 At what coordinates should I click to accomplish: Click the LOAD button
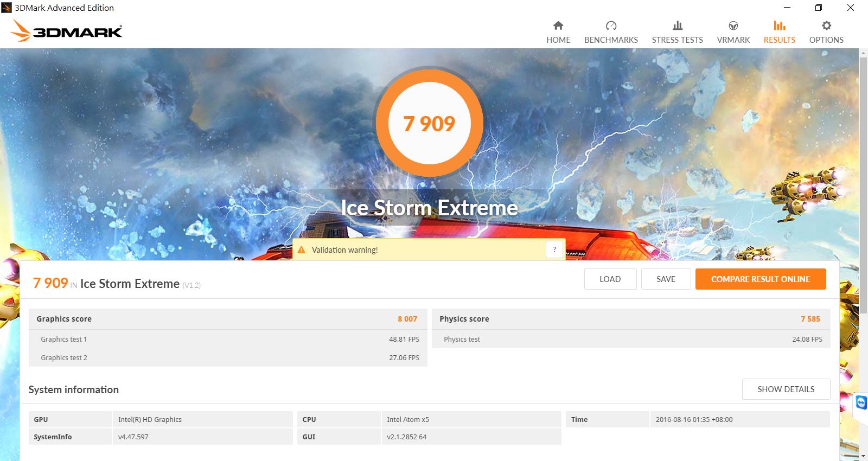click(x=610, y=279)
